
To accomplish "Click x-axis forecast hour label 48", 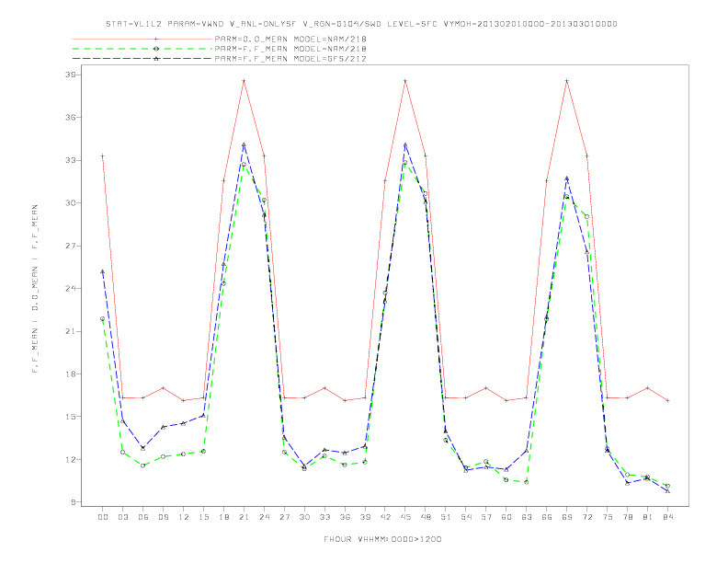I will pos(426,517).
